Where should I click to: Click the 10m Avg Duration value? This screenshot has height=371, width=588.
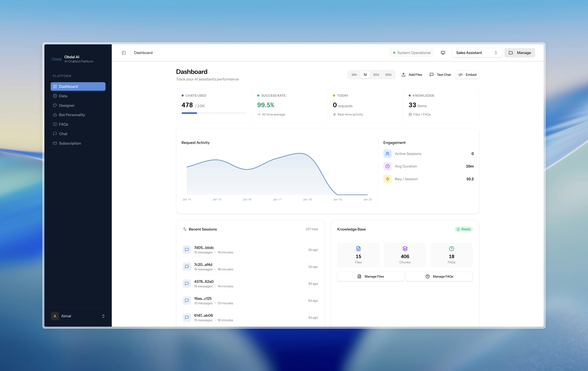click(x=470, y=166)
